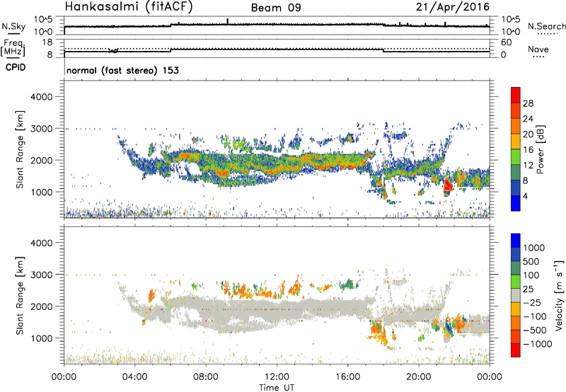The image size is (566, 392).
Task: Click the gray -25 to 25 velocity colorbar segment
Action: point(516,295)
